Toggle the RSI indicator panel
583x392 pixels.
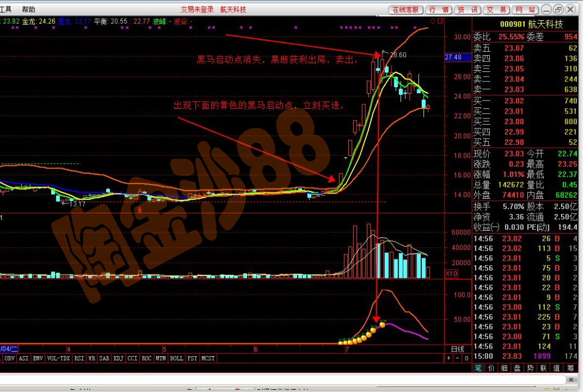tap(79, 358)
